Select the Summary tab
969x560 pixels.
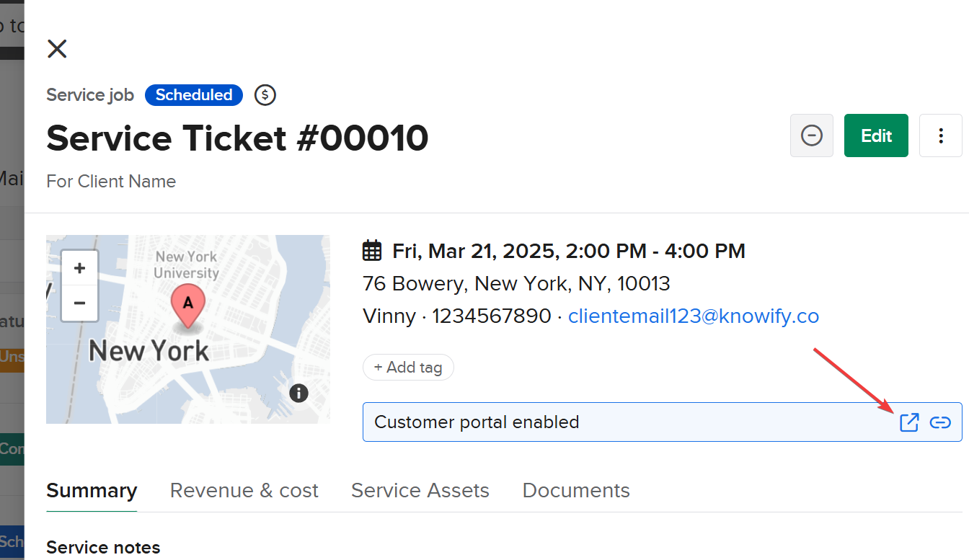pyautogui.click(x=92, y=490)
